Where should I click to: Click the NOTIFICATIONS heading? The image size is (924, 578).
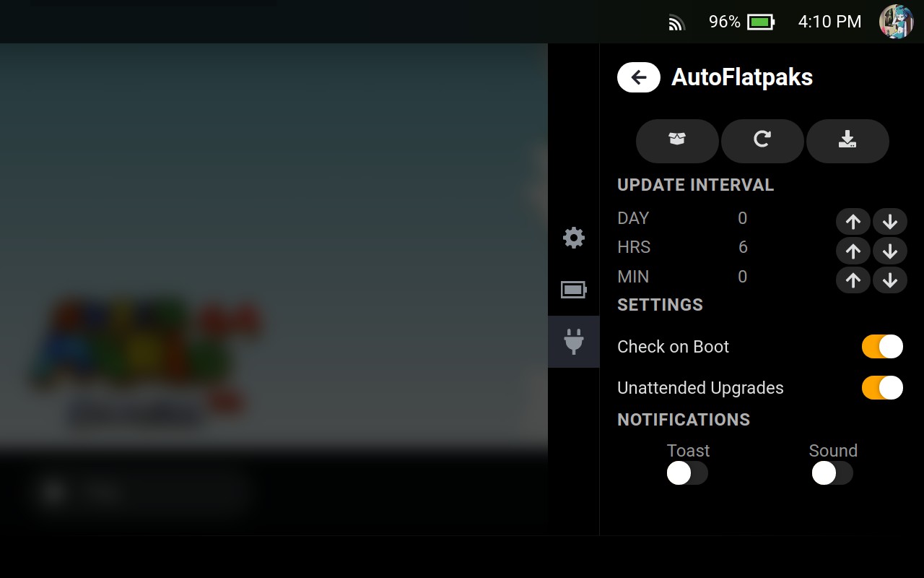[x=684, y=420]
